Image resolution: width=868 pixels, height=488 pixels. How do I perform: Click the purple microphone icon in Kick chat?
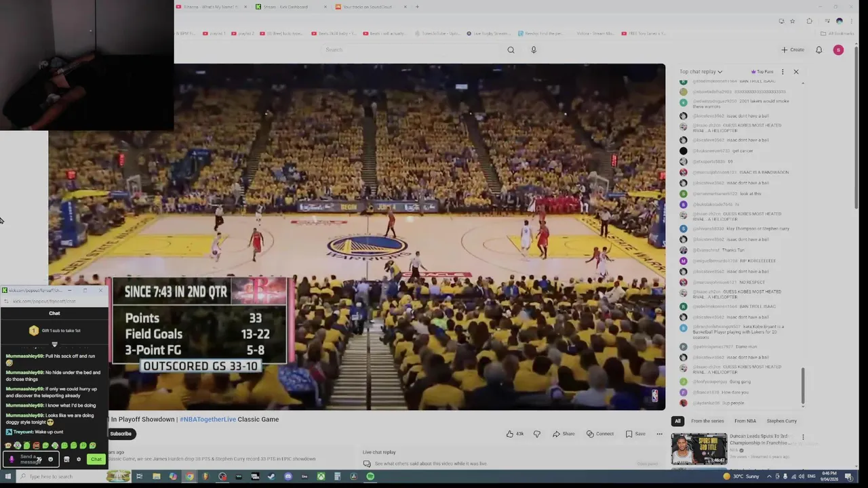pos(12,459)
